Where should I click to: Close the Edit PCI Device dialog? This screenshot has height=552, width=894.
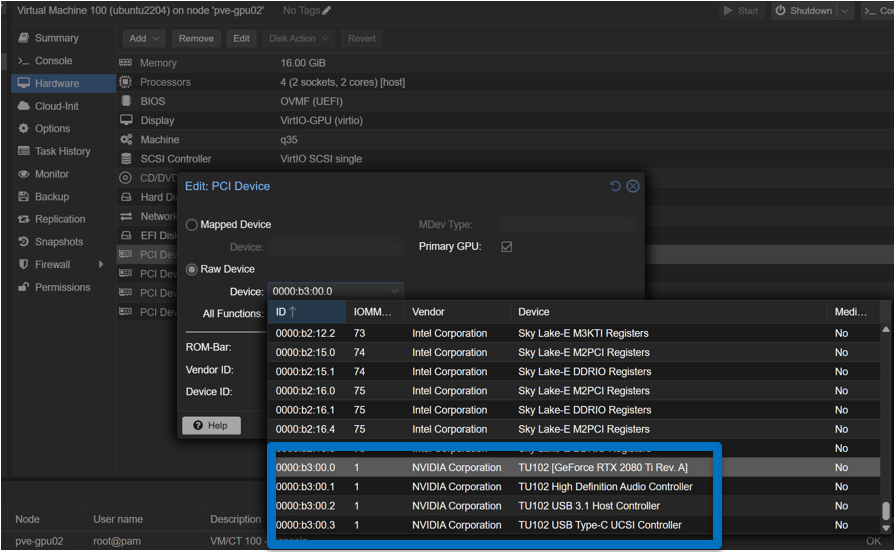point(633,186)
